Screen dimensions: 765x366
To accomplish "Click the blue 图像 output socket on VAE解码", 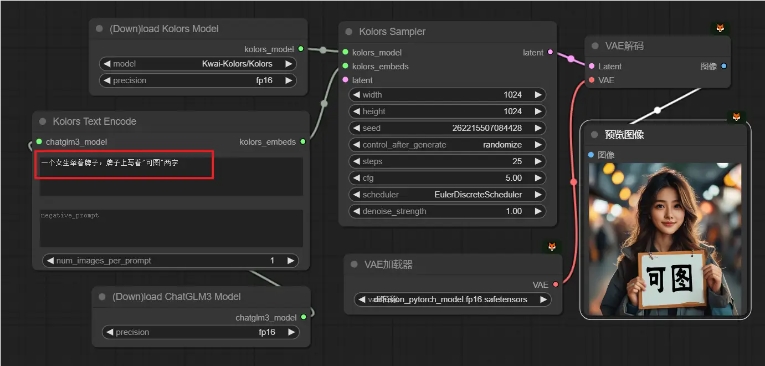I will tap(724, 66).
